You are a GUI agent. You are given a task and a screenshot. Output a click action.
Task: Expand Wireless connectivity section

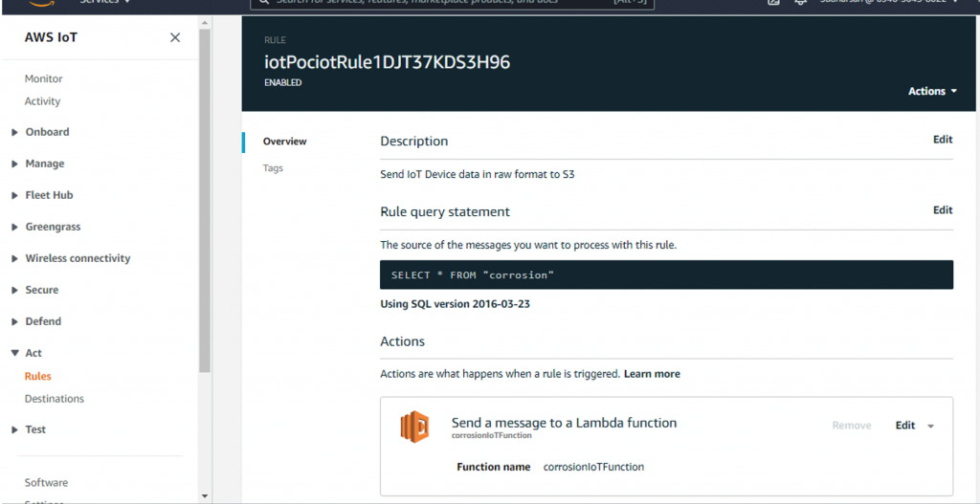71,258
